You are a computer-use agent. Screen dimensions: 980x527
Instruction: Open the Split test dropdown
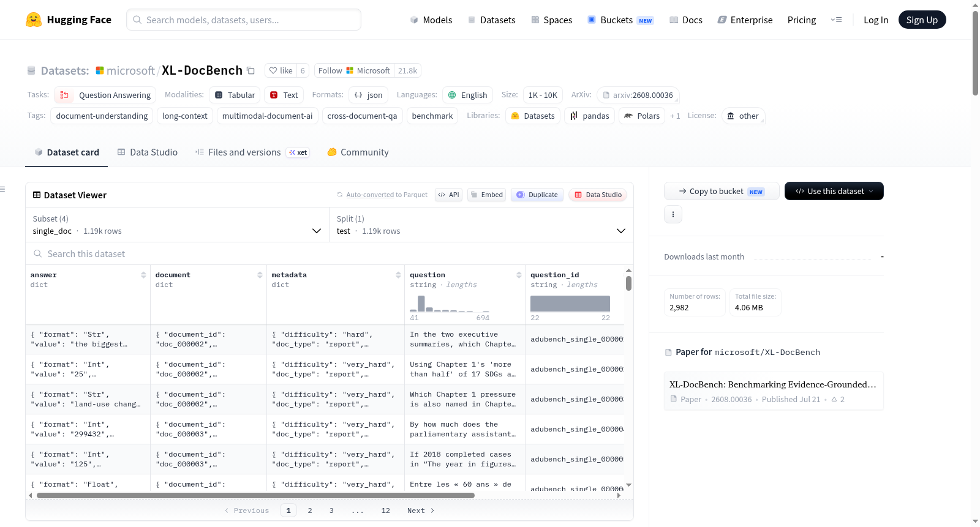point(481,225)
